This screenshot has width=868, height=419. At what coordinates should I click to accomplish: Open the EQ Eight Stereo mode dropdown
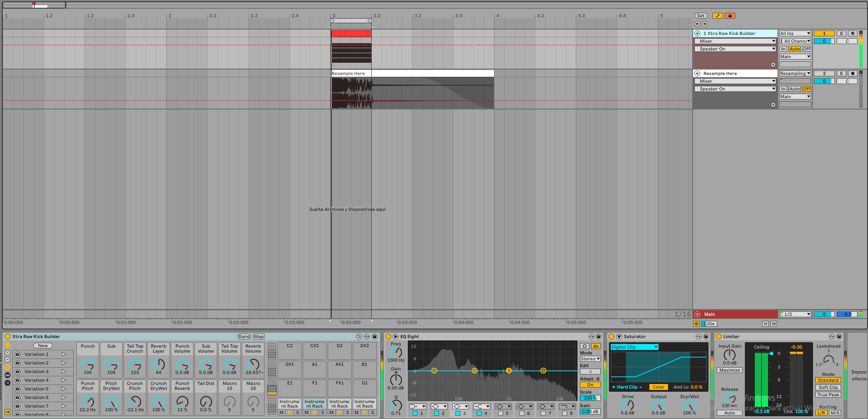(590, 359)
